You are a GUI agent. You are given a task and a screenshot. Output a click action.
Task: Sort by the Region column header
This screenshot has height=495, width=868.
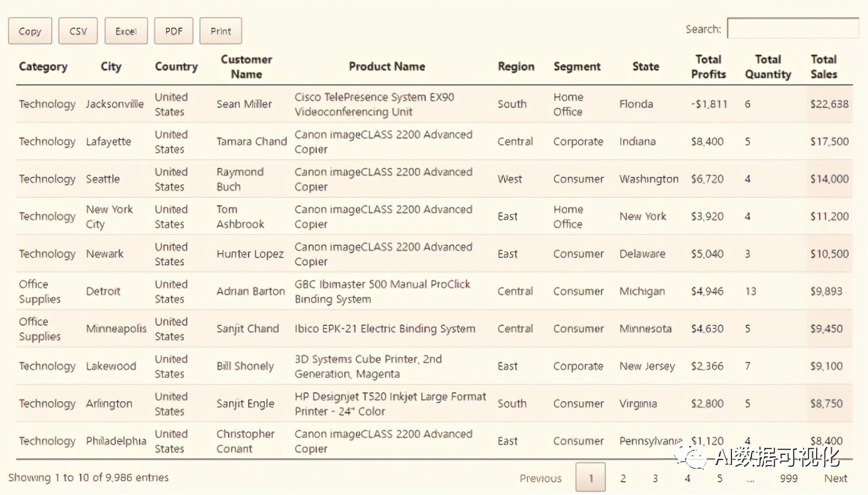click(516, 67)
